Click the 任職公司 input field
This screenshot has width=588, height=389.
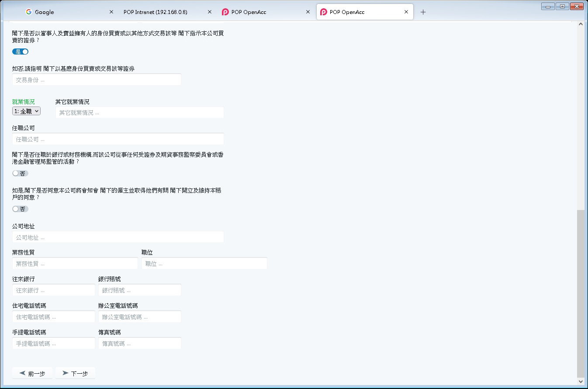118,139
